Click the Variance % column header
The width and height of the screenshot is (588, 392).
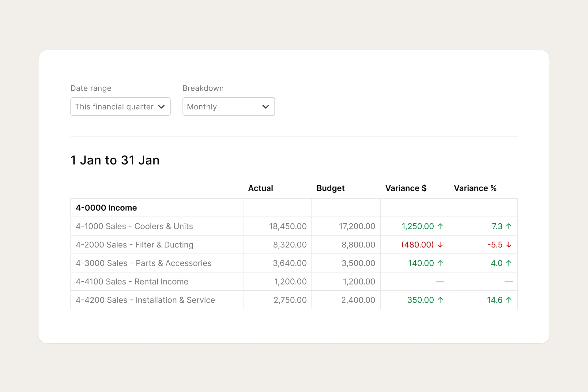click(475, 188)
